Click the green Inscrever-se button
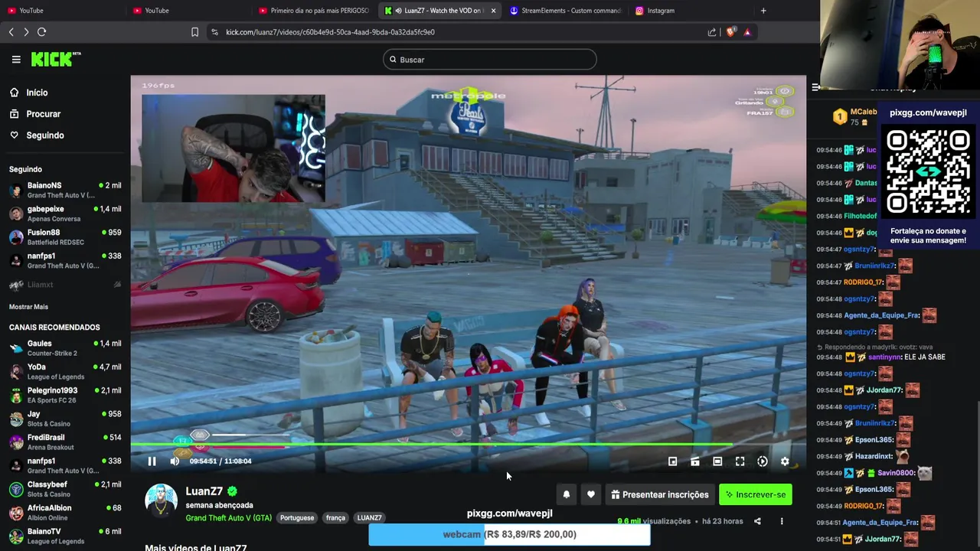Image resolution: width=980 pixels, height=551 pixels. coord(756,494)
